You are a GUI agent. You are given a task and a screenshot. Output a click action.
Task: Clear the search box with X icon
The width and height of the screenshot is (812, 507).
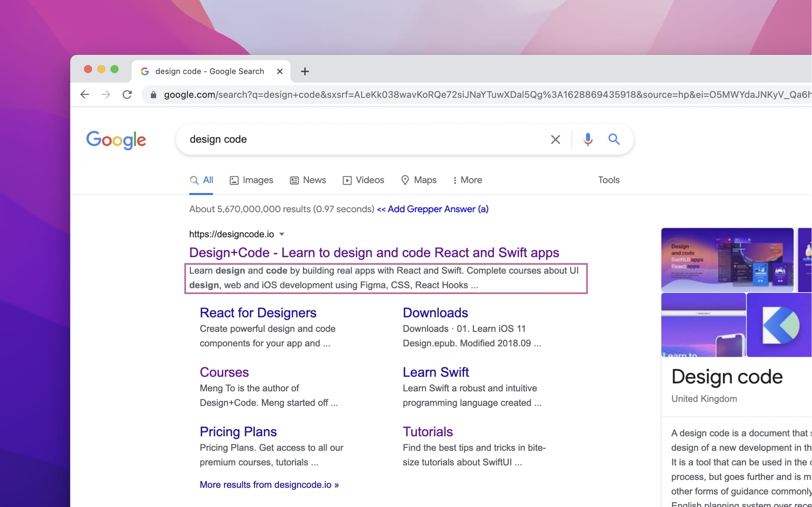pos(555,139)
